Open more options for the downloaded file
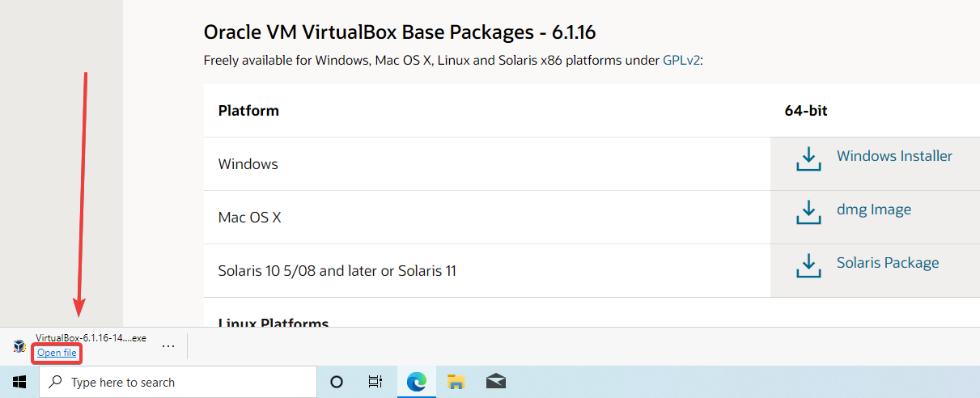 [168, 345]
